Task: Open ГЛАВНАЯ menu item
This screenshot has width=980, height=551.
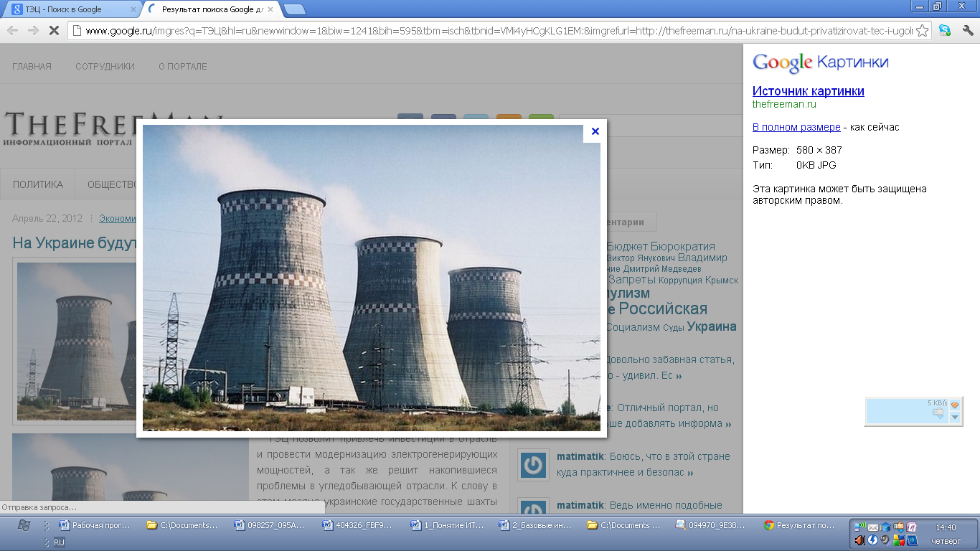Action: (32, 66)
